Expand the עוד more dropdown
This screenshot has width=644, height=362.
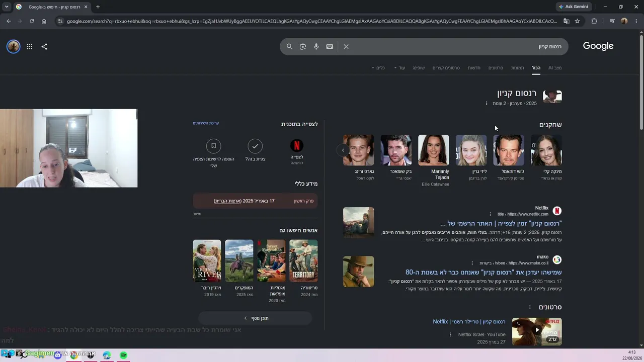pyautogui.click(x=399, y=68)
